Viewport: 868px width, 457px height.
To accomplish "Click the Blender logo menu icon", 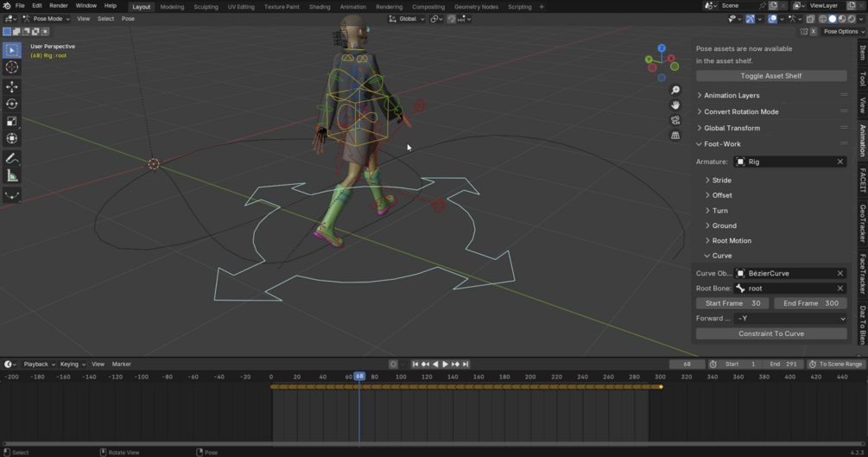I will 7,5.
